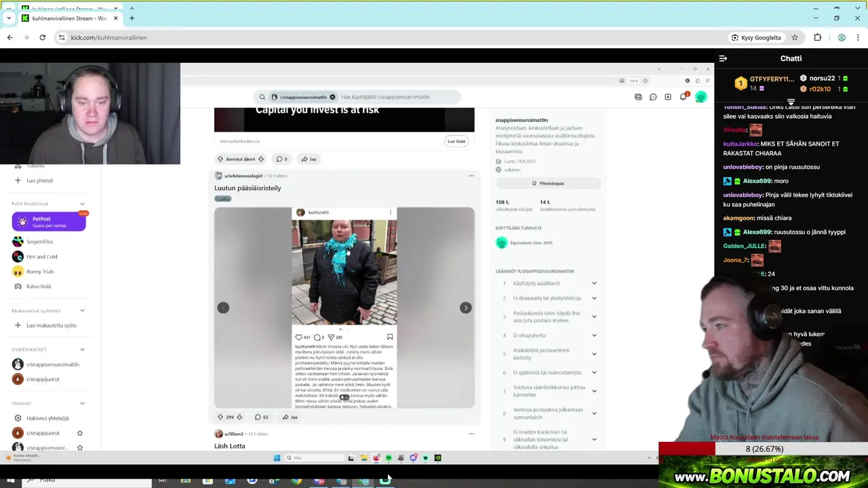Collapse the Viimeaikaiset section
Viewport: 868px width, 488px height.
point(82,349)
